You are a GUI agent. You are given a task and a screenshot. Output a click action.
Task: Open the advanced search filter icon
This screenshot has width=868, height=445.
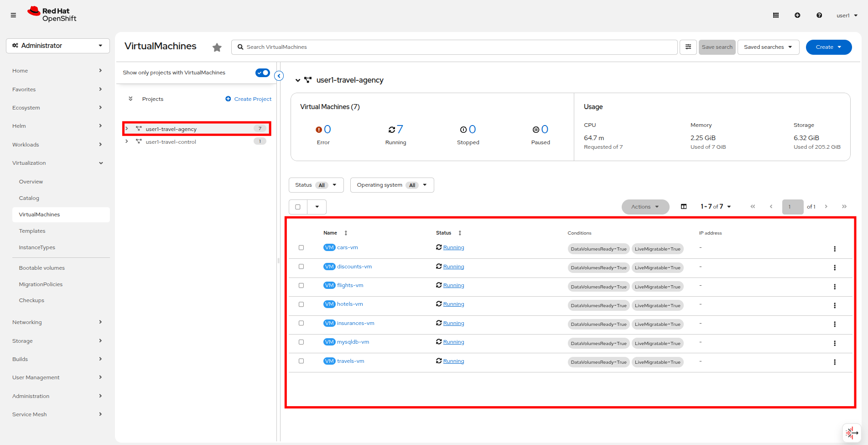(688, 47)
